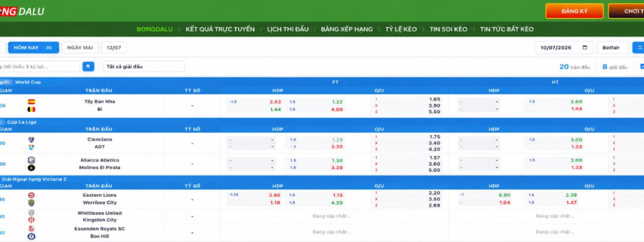The height and width of the screenshot is (242, 644).
Task: Open the calendar icon in date field
Action: point(584,48)
